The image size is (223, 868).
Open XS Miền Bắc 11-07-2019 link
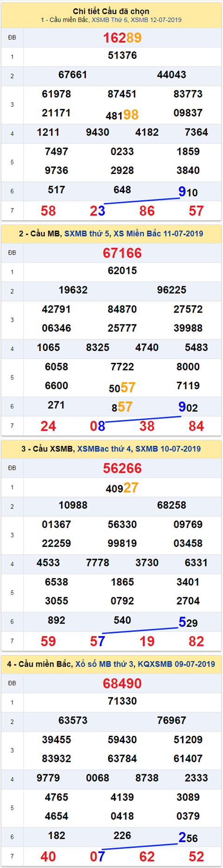pos(157,233)
